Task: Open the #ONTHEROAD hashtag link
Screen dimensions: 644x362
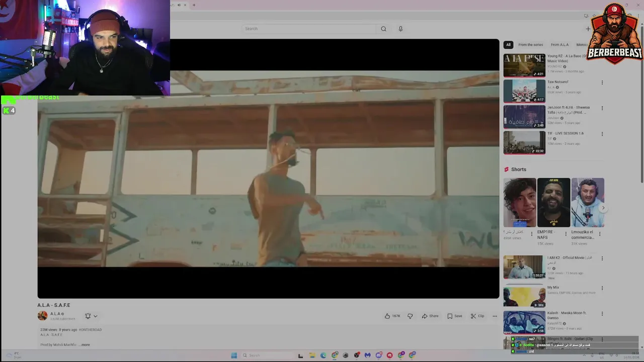Action: click(90, 330)
